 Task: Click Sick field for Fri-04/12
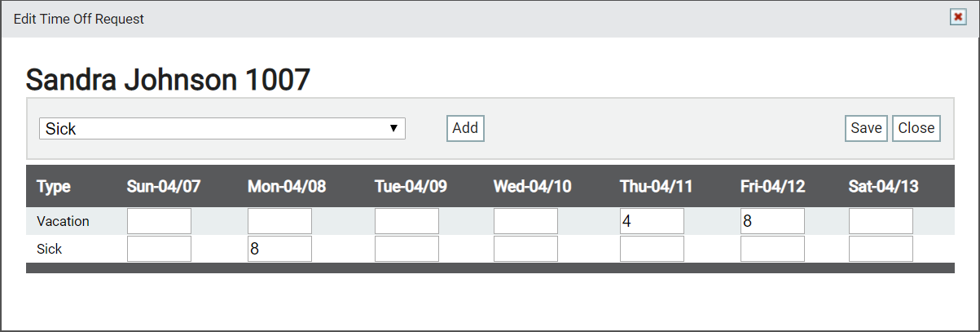coord(772,249)
